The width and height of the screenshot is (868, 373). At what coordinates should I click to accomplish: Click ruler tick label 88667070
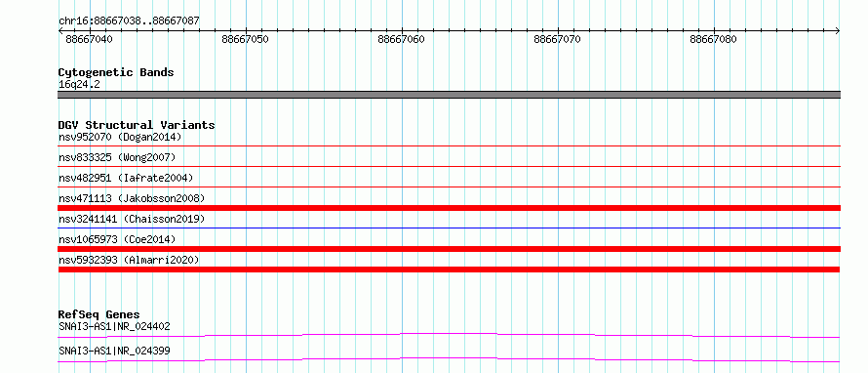[x=558, y=39]
